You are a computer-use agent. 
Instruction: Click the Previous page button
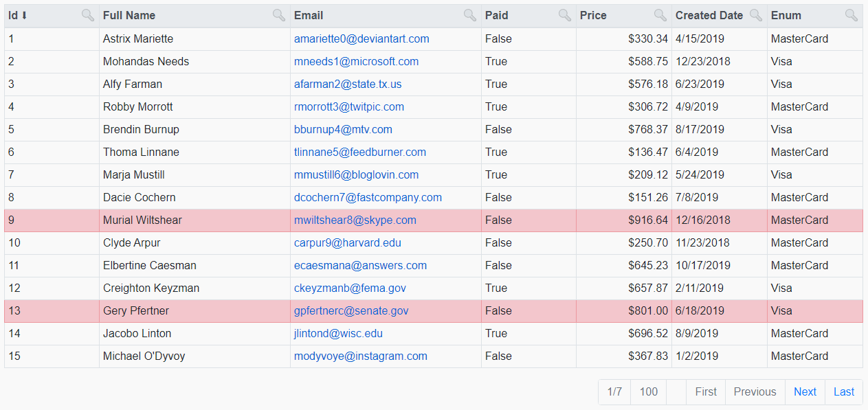pyautogui.click(x=754, y=391)
